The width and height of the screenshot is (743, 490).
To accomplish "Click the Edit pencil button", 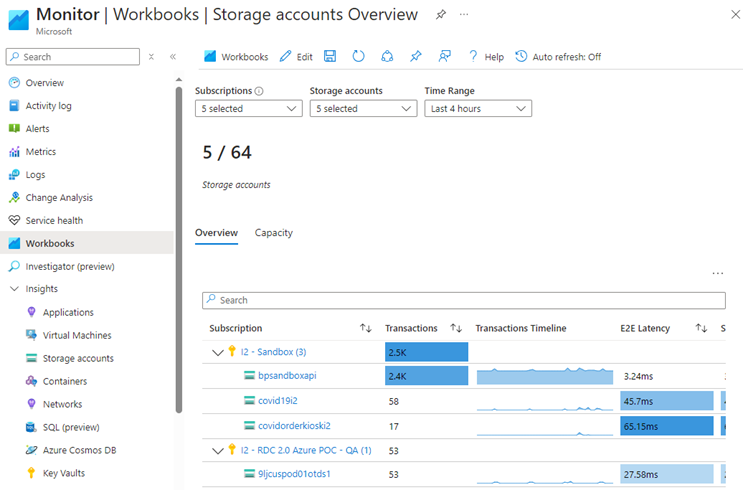I will click(x=296, y=57).
